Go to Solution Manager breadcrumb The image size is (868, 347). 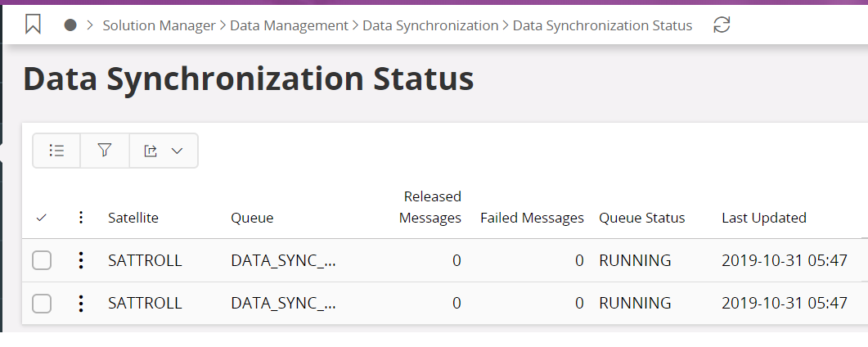160,25
